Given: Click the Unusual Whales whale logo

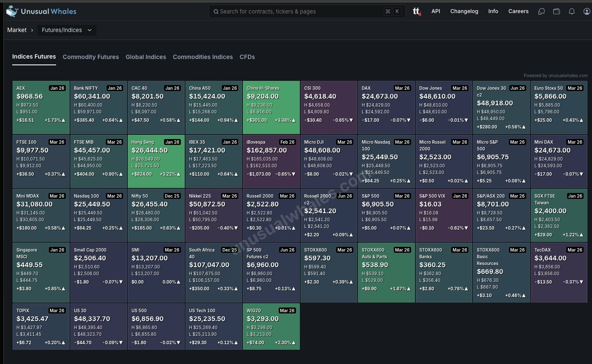Looking at the screenshot, I should tap(12, 11).
